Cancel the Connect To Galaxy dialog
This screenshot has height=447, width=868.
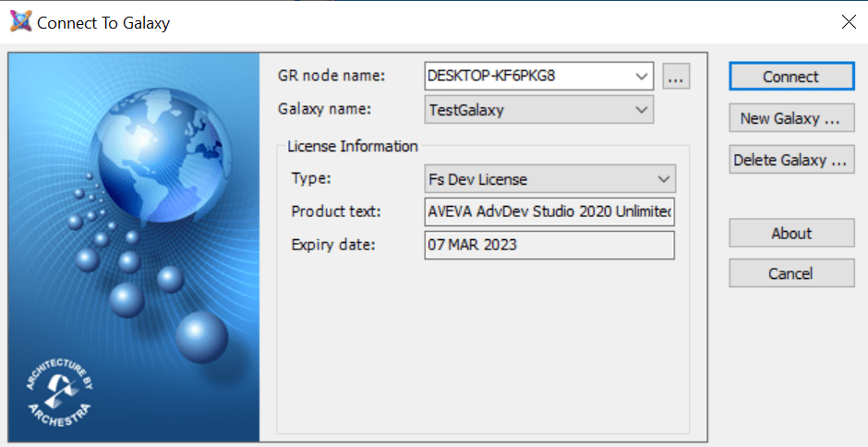(x=791, y=273)
